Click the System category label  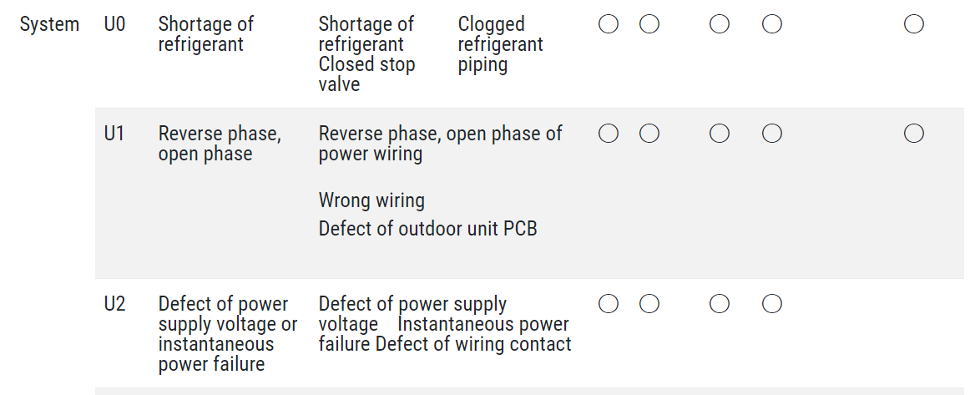(49, 25)
